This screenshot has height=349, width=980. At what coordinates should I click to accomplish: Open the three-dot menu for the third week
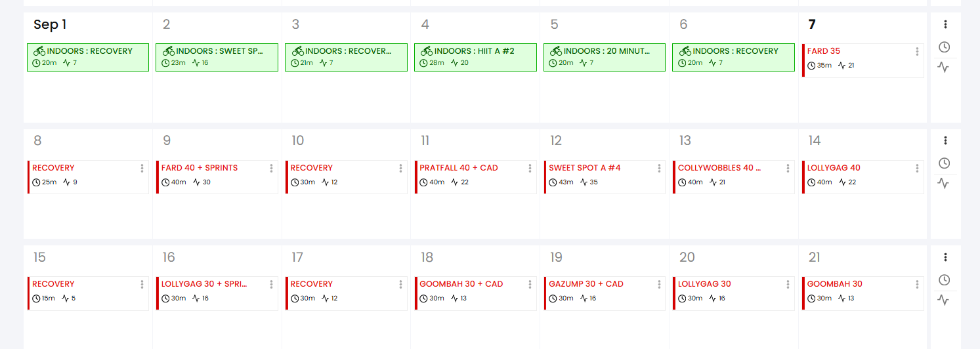pos(945,257)
